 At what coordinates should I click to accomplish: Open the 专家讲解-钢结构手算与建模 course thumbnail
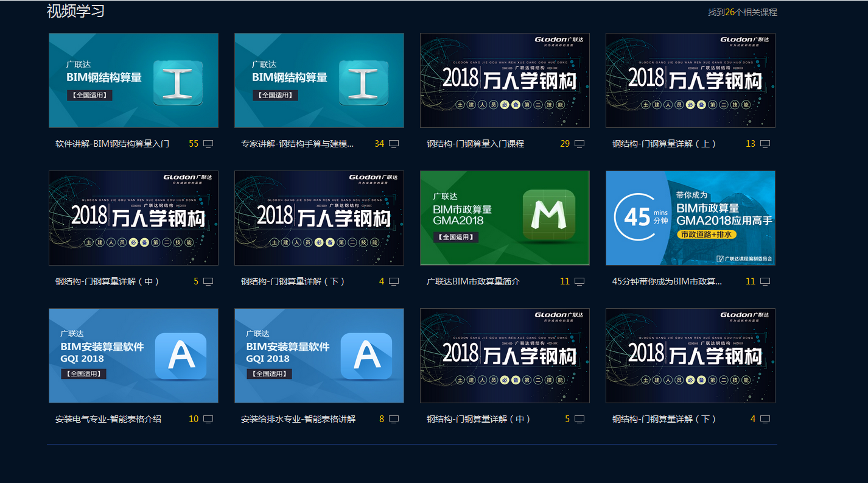click(x=319, y=80)
